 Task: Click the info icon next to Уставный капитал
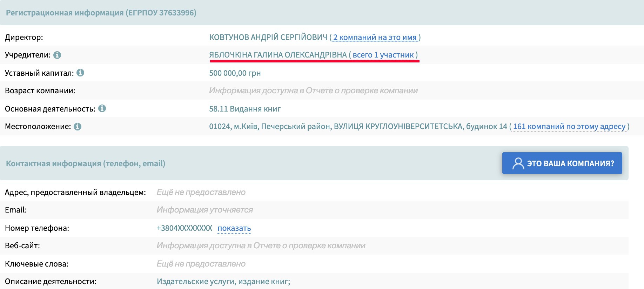(80, 73)
